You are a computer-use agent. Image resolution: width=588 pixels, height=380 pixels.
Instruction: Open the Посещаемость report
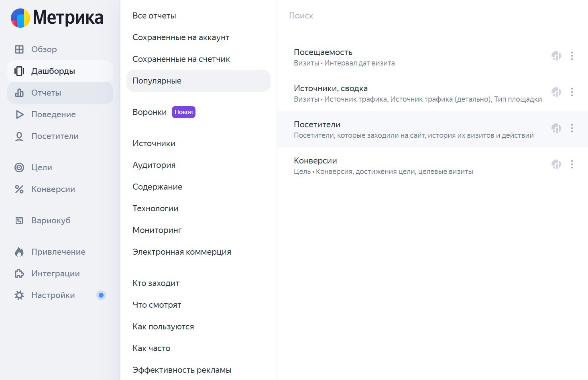point(323,52)
